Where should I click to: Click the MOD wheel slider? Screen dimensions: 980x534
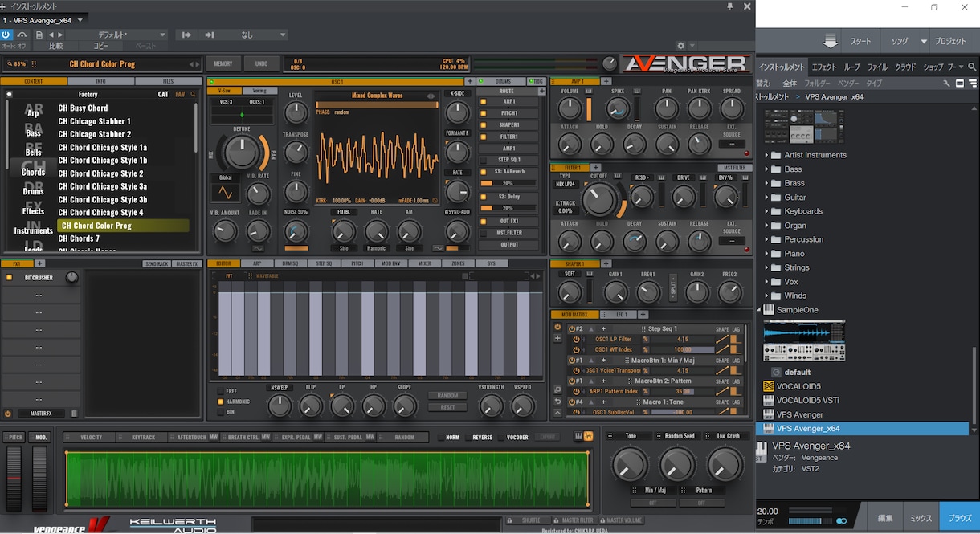point(39,478)
